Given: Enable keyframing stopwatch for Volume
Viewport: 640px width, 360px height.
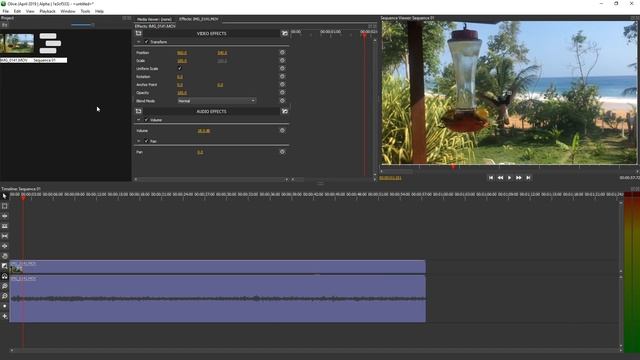Looking at the screenshot, I should (282, 131).
